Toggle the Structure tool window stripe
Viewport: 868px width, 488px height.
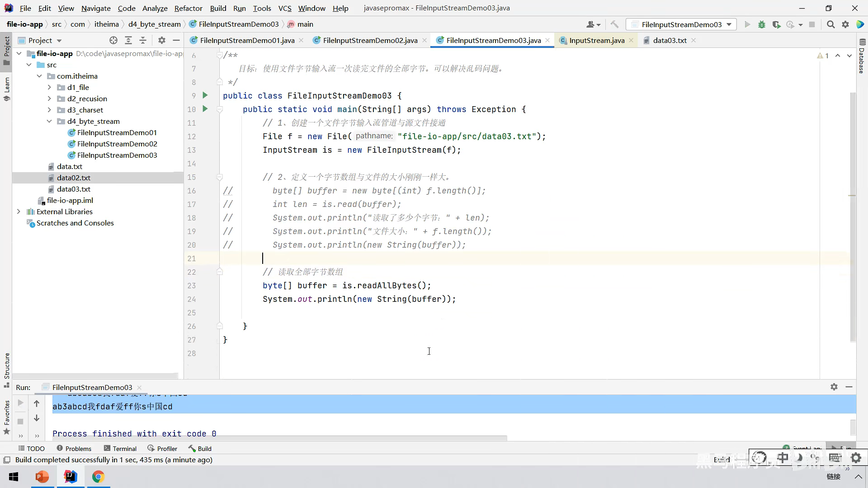point(6,366)
